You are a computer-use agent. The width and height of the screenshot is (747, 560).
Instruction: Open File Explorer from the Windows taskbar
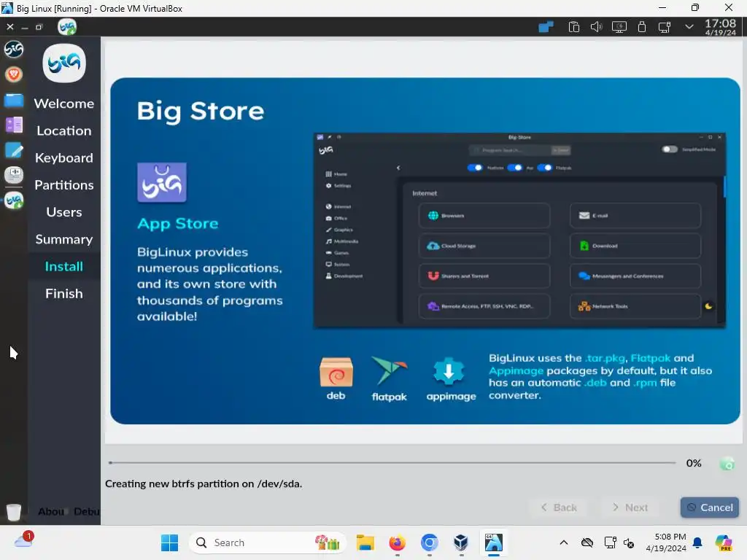click(365, 542)
